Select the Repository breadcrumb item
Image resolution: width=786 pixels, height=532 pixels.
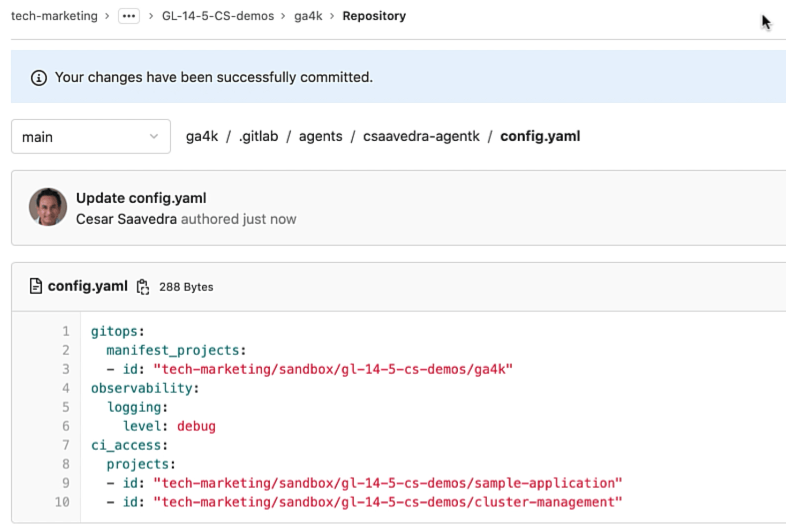374,16
